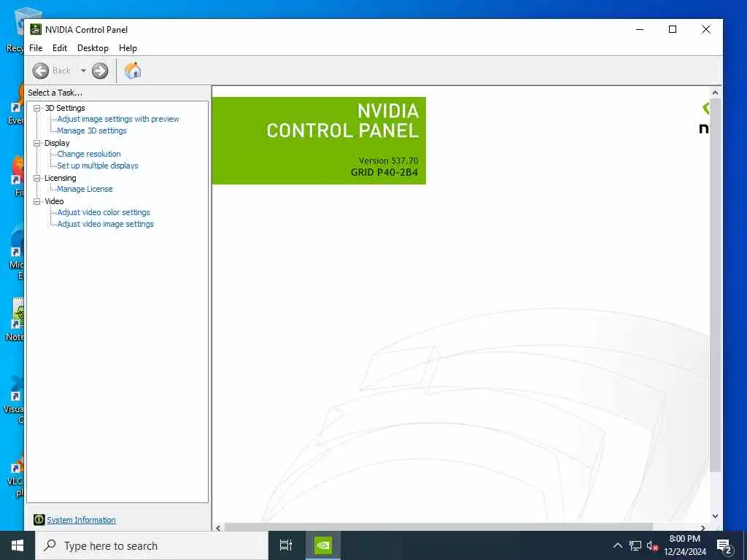Click the horizontal scrollbar right arrow
The width and height of the screenshot is (747, 560).
click(703, 528)
